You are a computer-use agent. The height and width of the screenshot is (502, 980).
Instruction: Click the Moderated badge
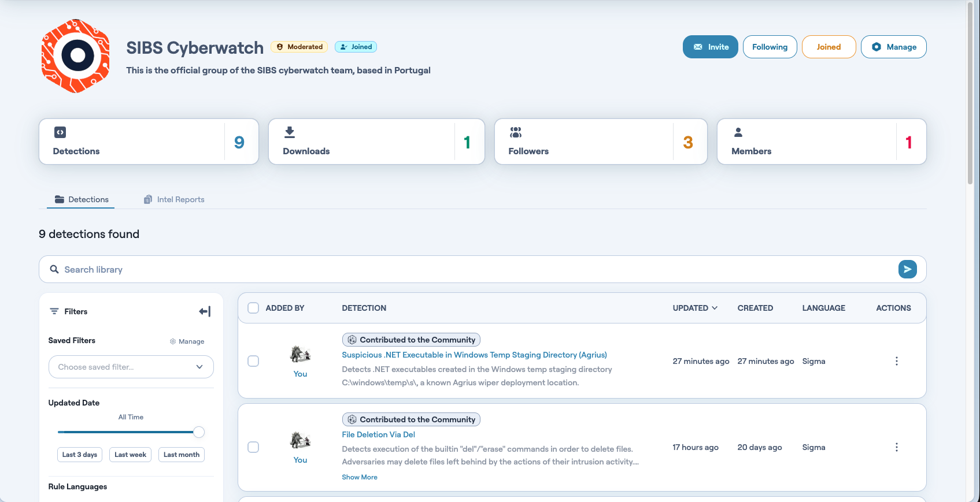[x=299, y=47]
